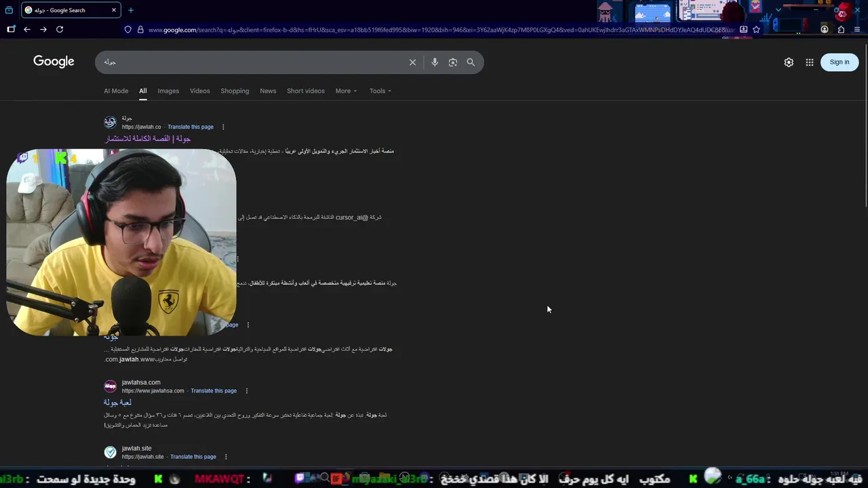
Task: Open the لعبة جولة result title
Action: point(117,403)
